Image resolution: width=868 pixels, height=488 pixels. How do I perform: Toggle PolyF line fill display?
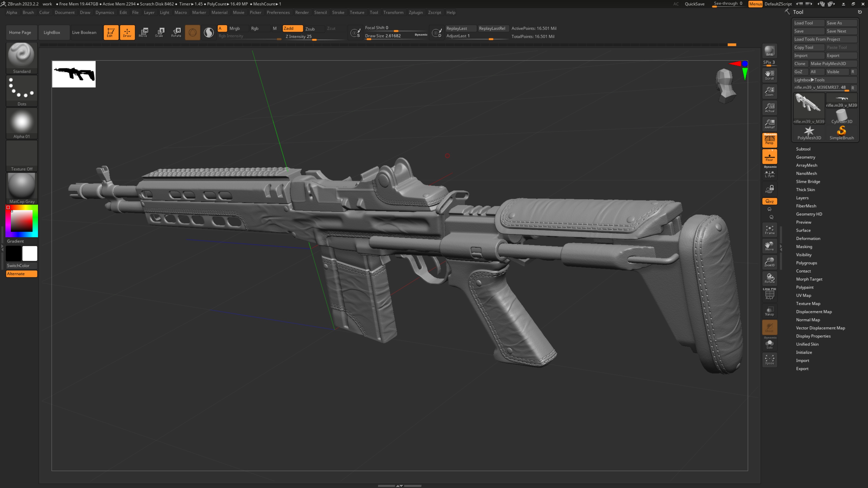click(x=770, y=295)
